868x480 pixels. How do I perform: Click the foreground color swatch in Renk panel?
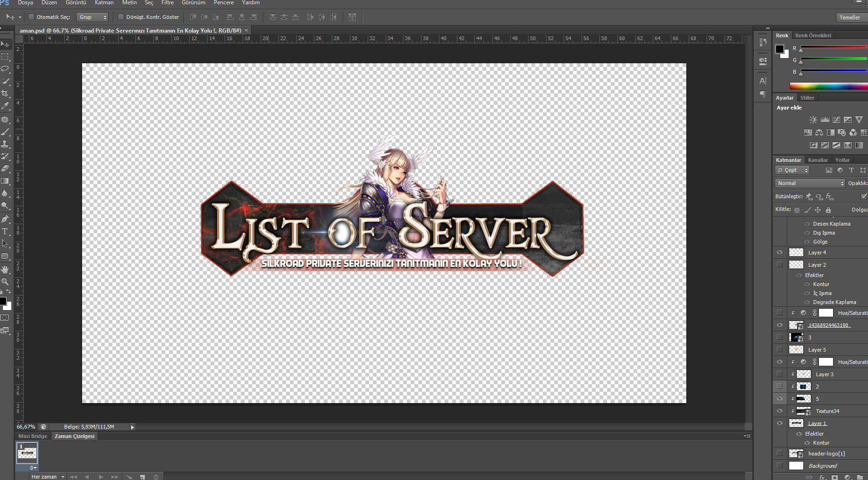780,49
